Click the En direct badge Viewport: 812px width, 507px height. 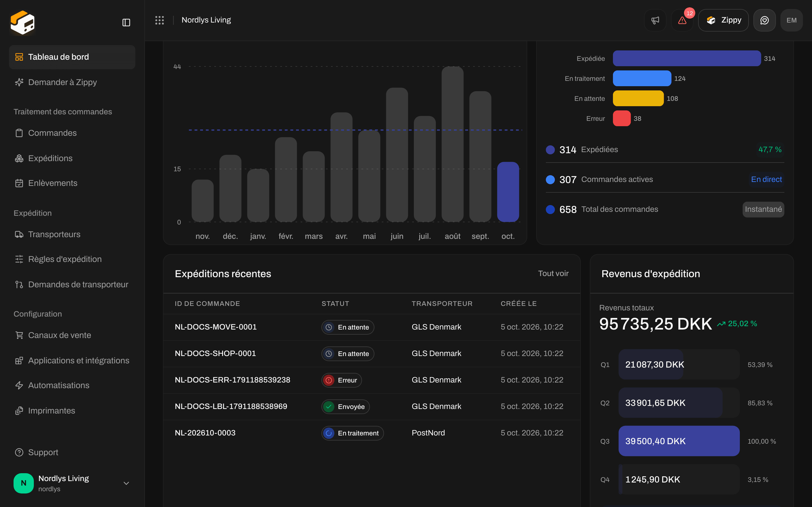[x=766, y=179]
